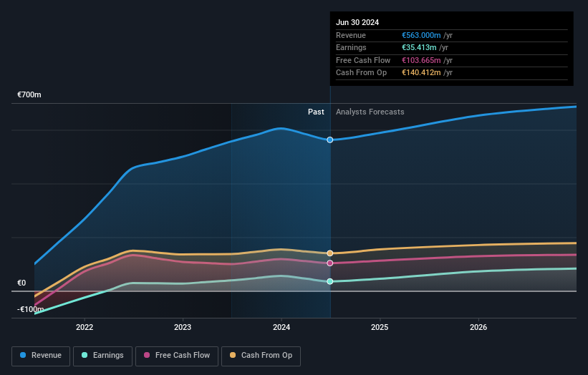The height and width of the screenshot is (375, 588).
Task: Click the Free Cash Flow tooltip row label
Action: coord(363,60)
